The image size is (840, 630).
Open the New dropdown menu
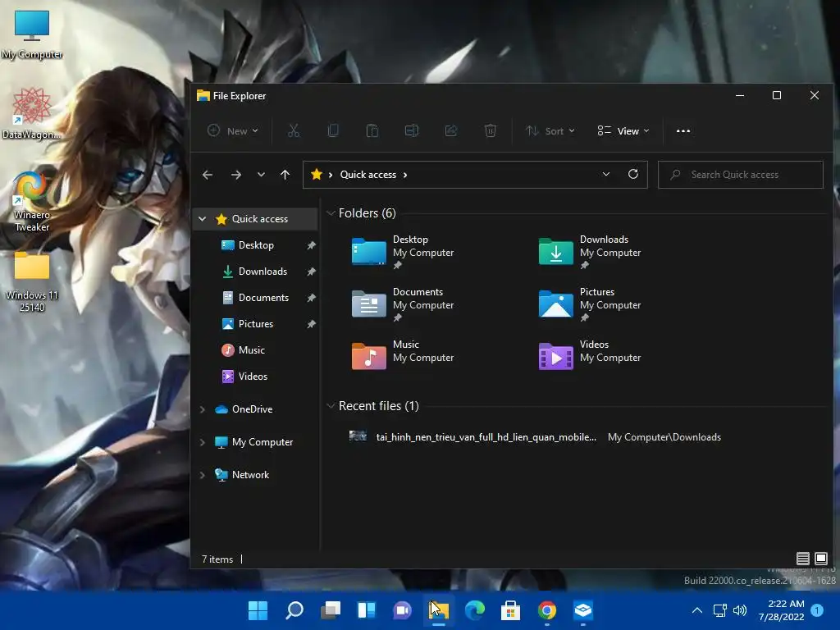(x=233, y=130)
